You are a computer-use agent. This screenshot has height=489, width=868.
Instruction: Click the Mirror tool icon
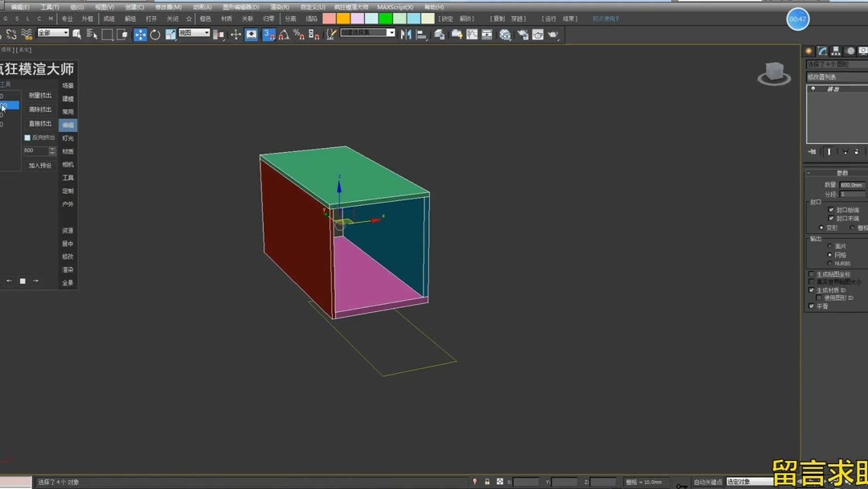[406, 35]
